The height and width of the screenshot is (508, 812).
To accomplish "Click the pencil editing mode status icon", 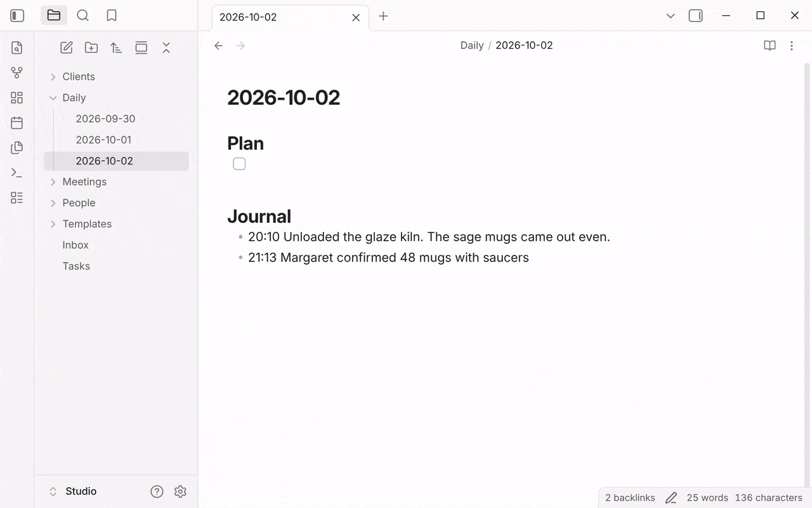I will tap(671, 498).
